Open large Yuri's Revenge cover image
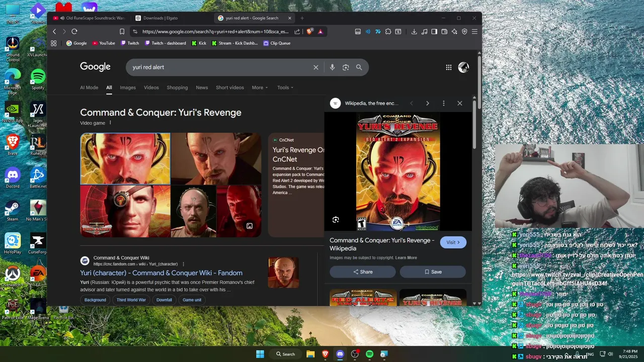 click(398, 172)
